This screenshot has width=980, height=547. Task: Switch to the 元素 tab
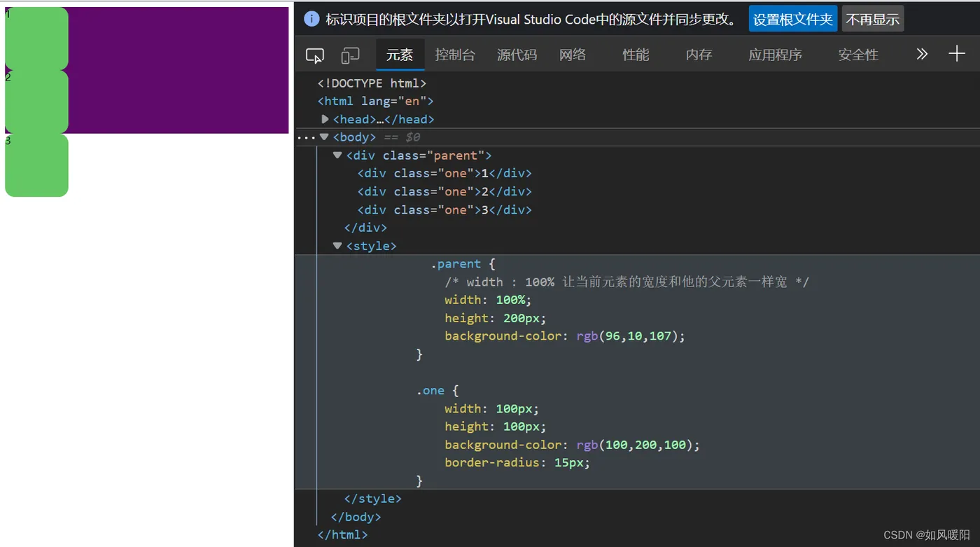pyautogui.click(x=400, y=55)
